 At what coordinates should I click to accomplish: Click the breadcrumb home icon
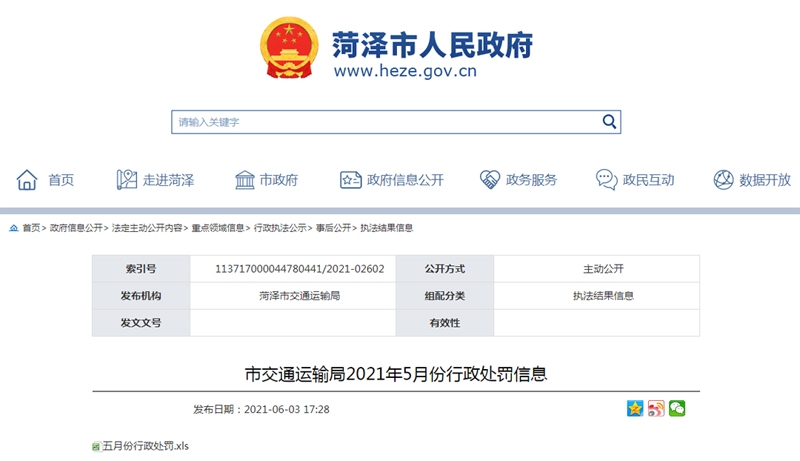coord(14,228)
